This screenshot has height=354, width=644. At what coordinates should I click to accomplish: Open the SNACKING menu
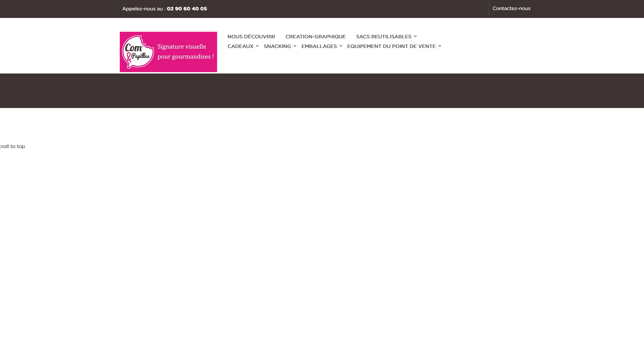277,46
